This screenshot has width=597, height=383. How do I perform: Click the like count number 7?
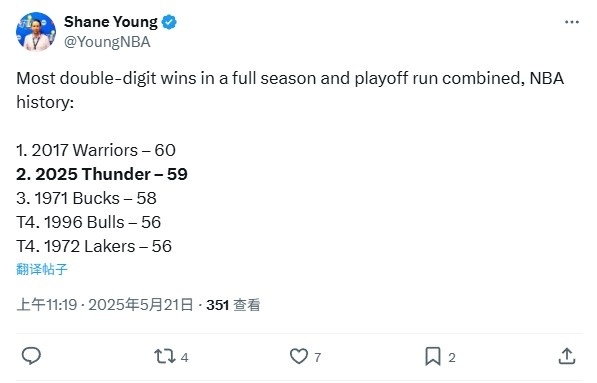pyautogui.click(x=318, y=357)
